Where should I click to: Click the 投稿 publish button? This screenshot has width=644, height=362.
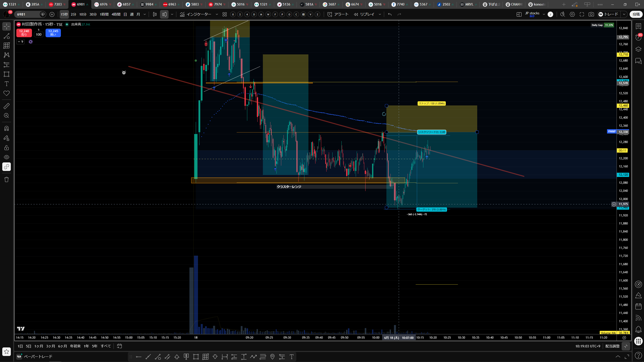(636, 14)
